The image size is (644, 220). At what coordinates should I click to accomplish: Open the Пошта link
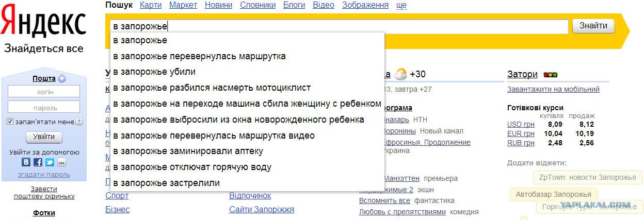pyautogui.click(x=44, y=79)
